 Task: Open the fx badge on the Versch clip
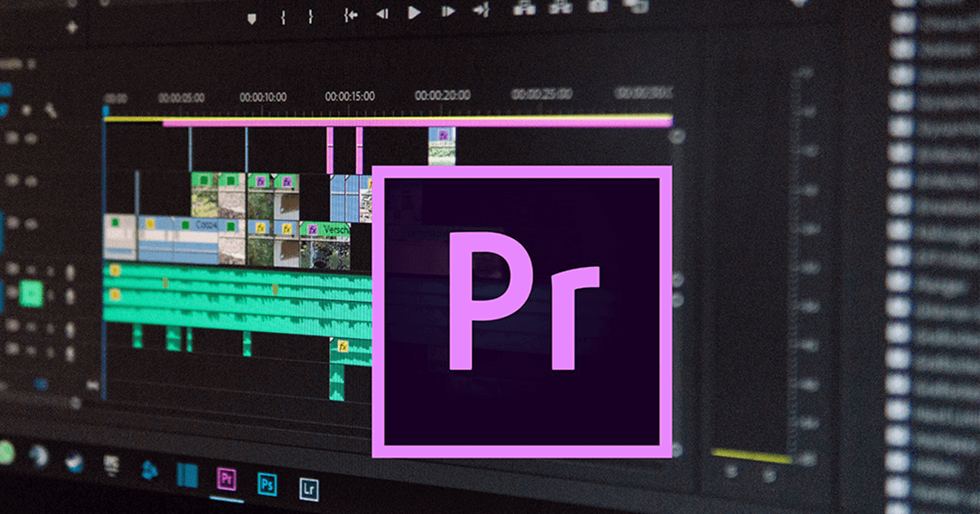pyautogui.click(x=314, y=231)
